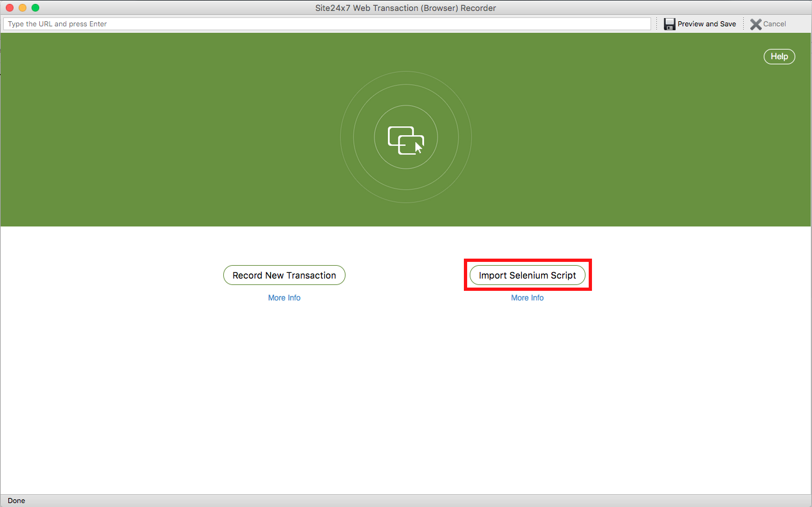
Task: Click the toolbar separator left of Cancel
Action: 744,24
